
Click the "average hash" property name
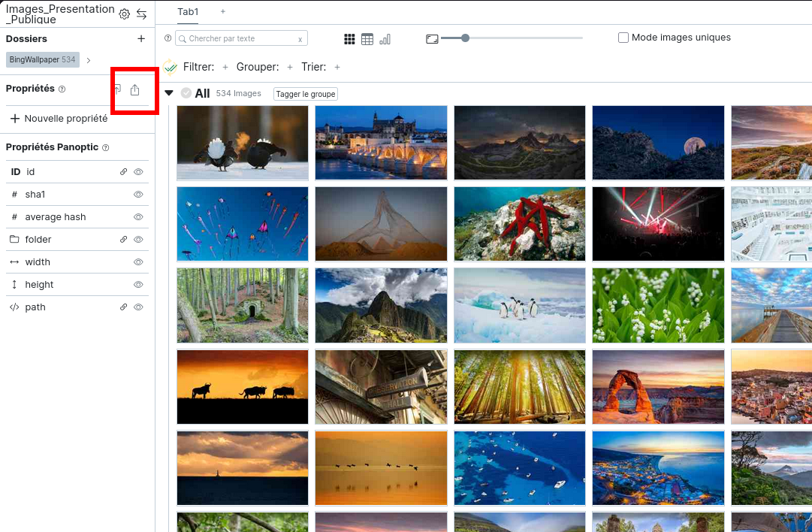point(56,217)
